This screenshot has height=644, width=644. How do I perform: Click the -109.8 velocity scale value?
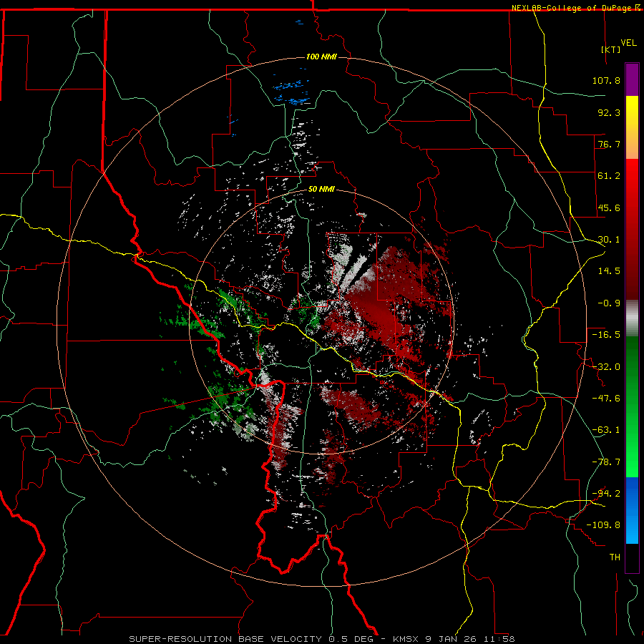(603, 525)
